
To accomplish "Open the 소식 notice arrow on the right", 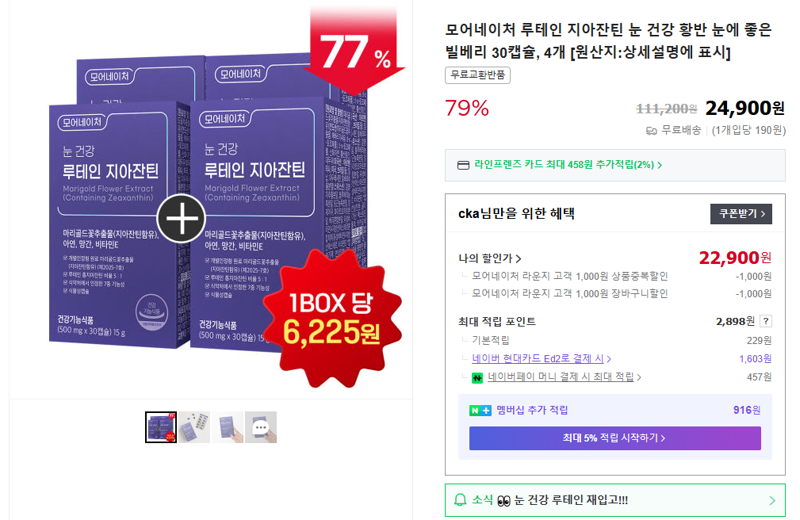I will click(772, 501).
